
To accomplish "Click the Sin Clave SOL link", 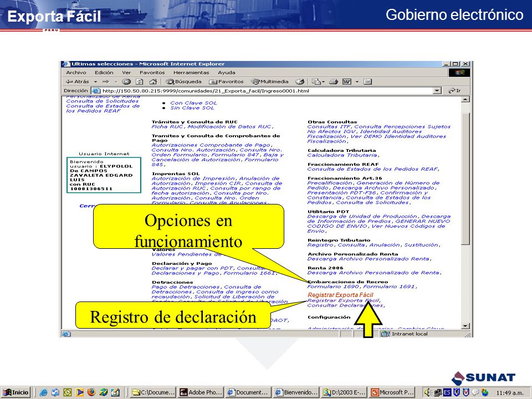I will pos(192,108).
